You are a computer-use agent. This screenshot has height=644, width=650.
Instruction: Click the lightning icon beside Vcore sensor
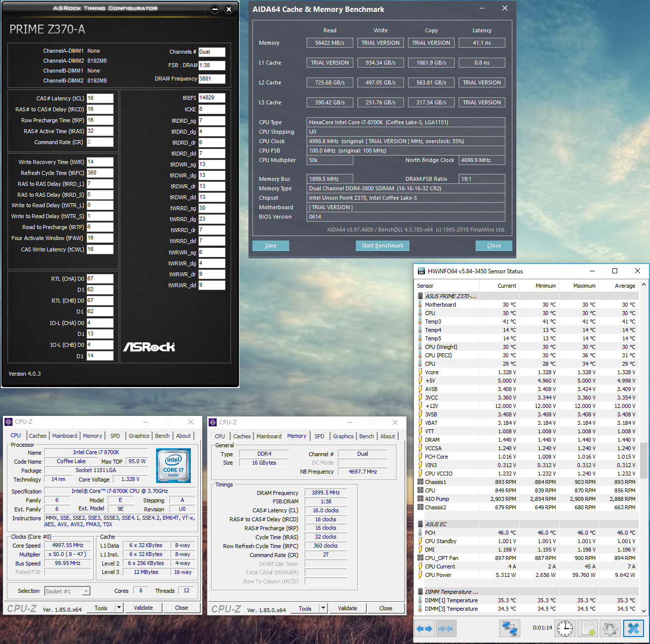pos(420,372)
